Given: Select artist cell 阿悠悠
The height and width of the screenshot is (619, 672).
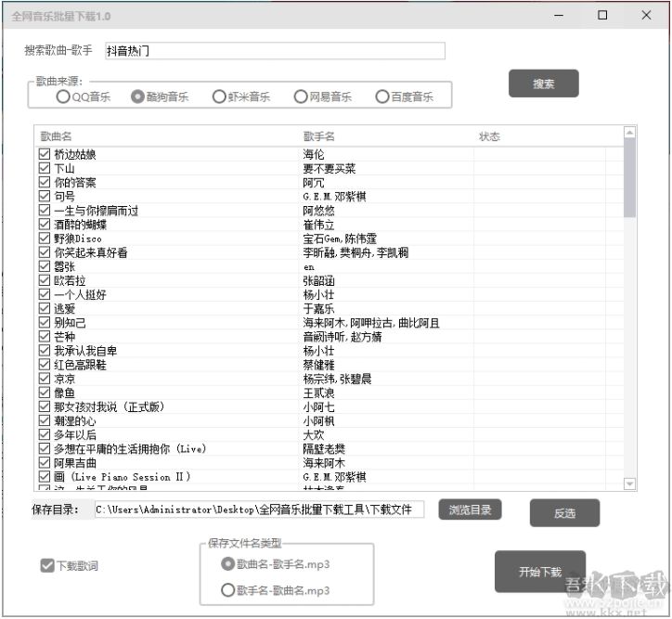Looking at the screenshot, I should [x=318, y=210].
